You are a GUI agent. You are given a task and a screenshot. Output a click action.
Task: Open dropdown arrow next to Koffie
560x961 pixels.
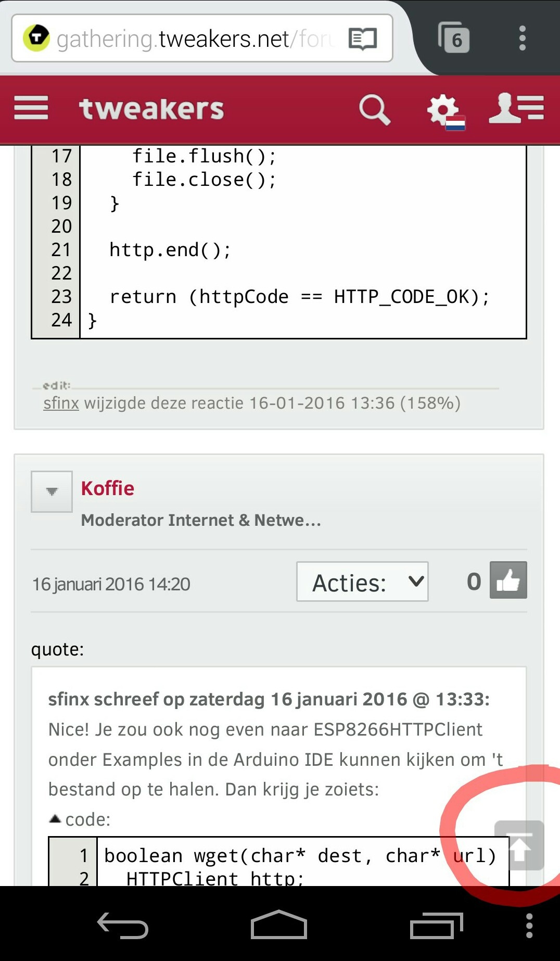tap(52, 491)
